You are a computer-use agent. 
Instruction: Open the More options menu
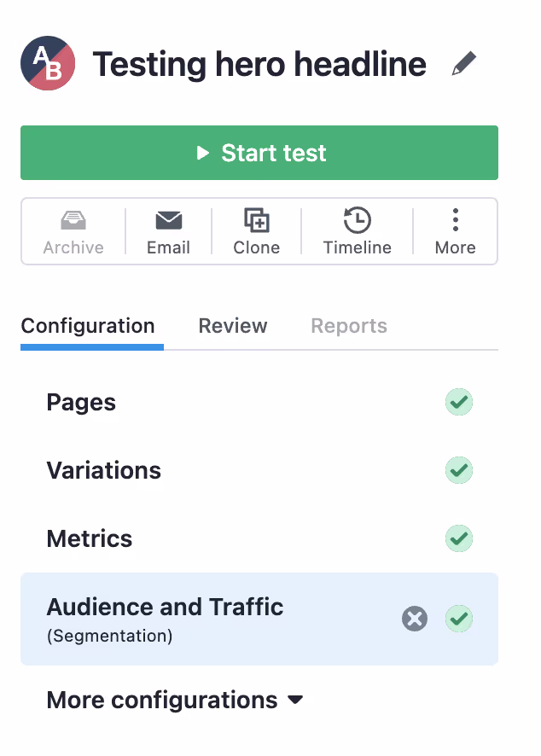tap(455, 232)
